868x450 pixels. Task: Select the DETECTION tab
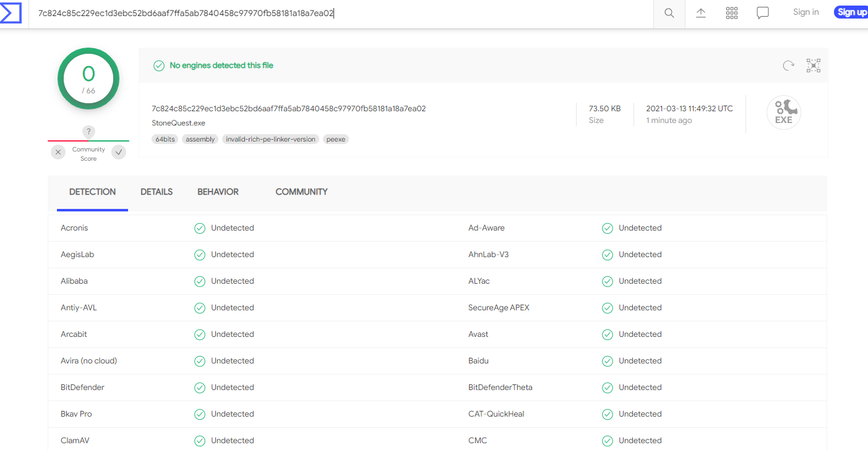point(92,192)
